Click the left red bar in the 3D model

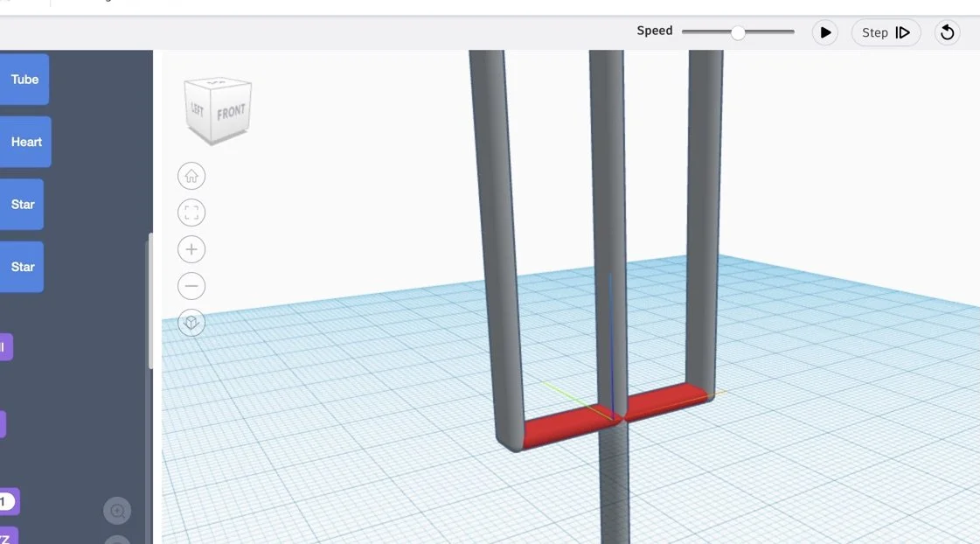pos(566,429)
